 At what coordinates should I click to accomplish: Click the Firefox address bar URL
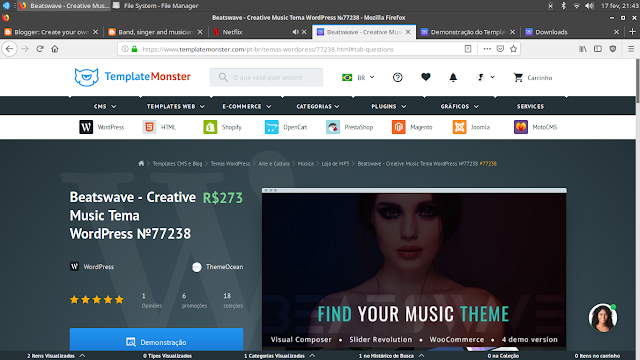pyautogui.click(x=268, y=49)
